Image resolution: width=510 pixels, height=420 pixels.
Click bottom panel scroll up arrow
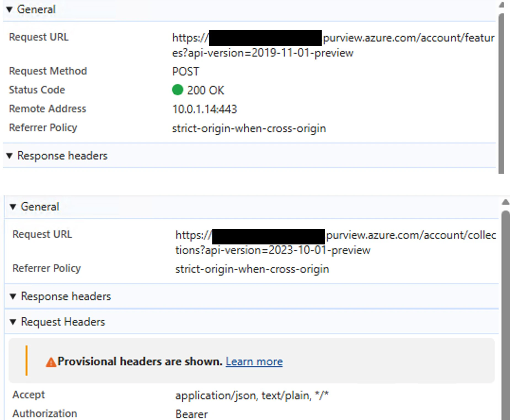[x=506, y=202]
